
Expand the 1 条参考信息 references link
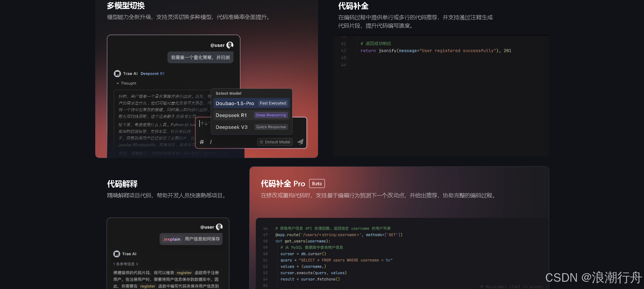125,264
